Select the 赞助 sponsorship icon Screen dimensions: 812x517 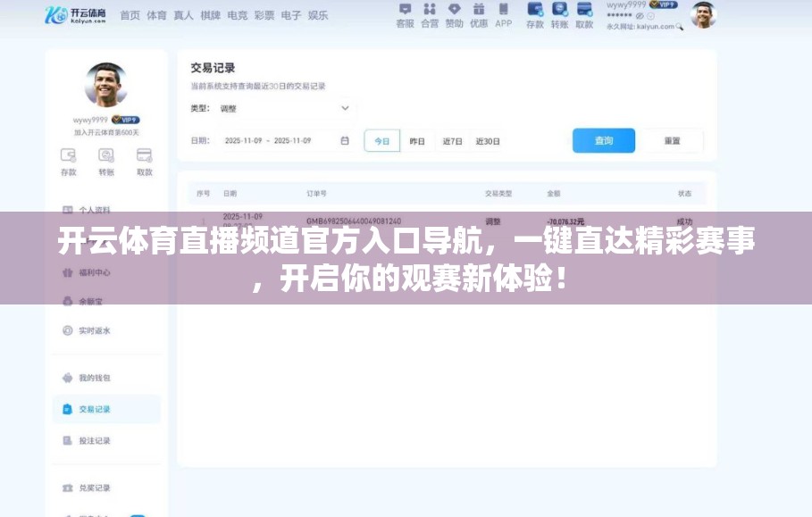click(456, 14)
